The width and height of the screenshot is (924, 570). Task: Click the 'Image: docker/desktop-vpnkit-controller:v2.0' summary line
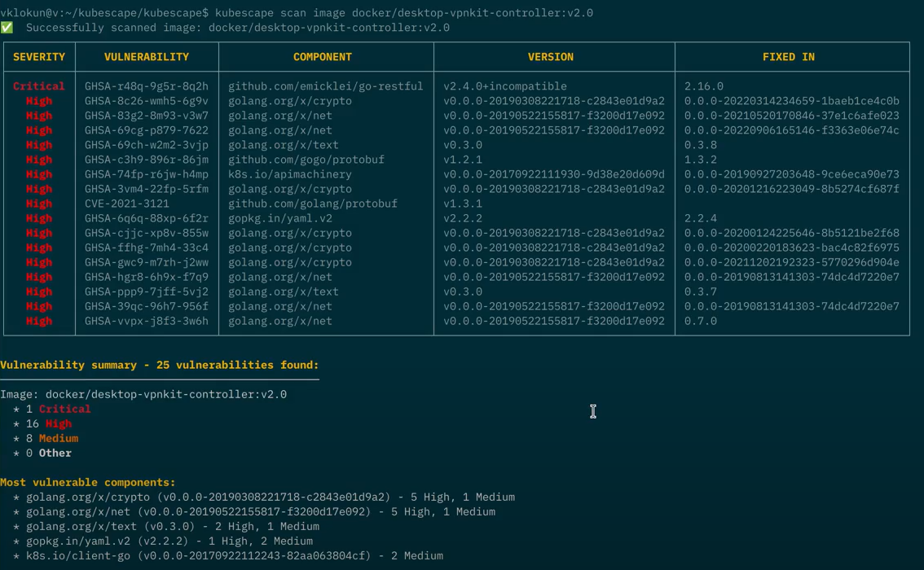(x=143, y=395)
